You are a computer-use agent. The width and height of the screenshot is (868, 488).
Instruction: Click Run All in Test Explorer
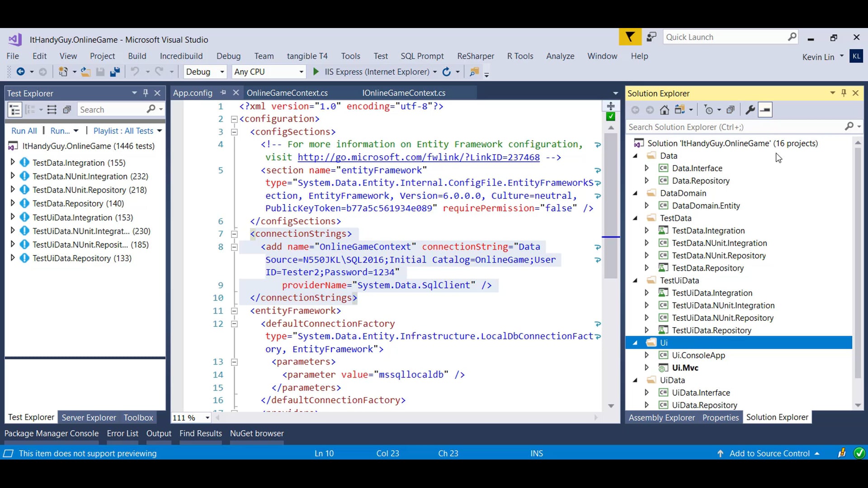tap(24, 131)
